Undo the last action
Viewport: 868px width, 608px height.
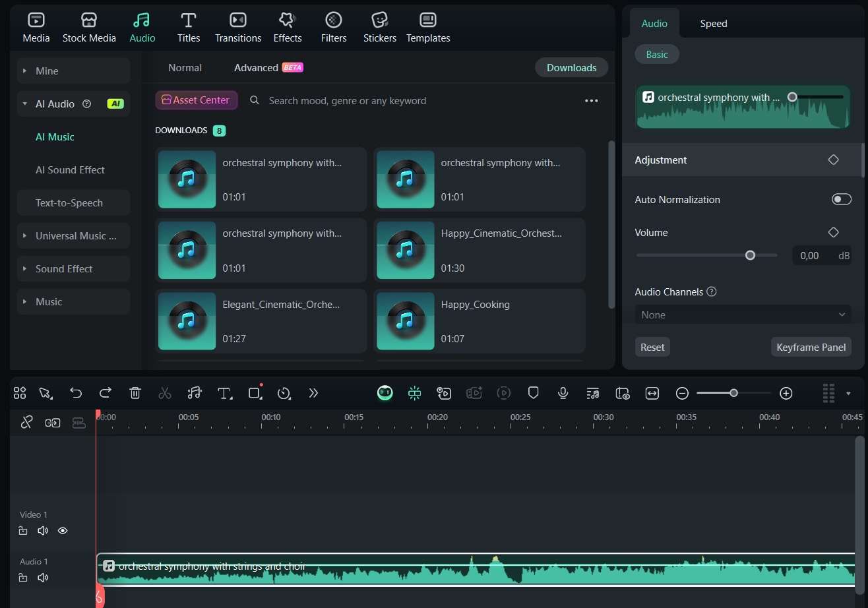coord(76,393)
